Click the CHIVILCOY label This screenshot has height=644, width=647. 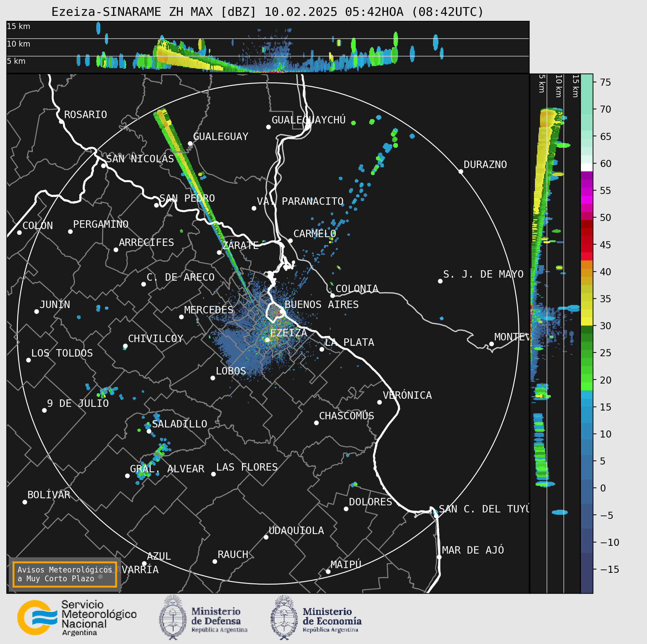156,339
